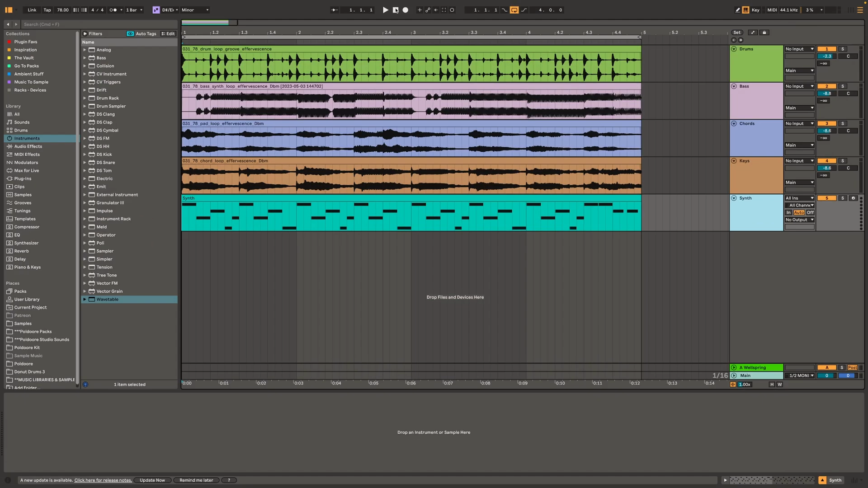Open the Drum Rack browser item
Viewport: 868px width, 488px height.
(x=108, y=98)
